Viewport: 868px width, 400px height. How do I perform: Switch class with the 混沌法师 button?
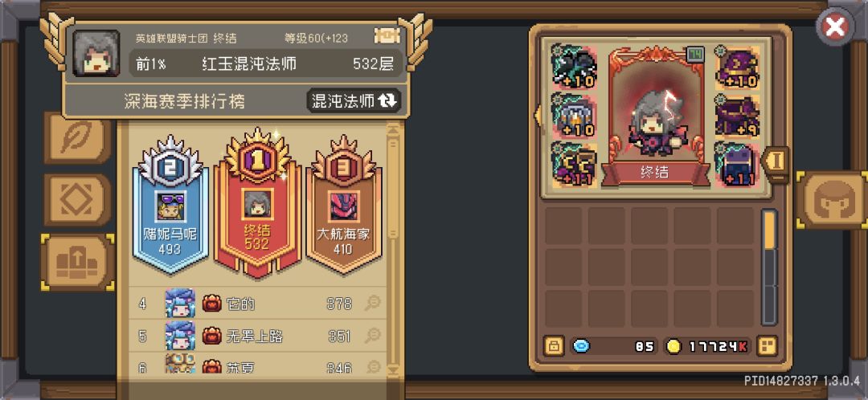click(353, 100)
